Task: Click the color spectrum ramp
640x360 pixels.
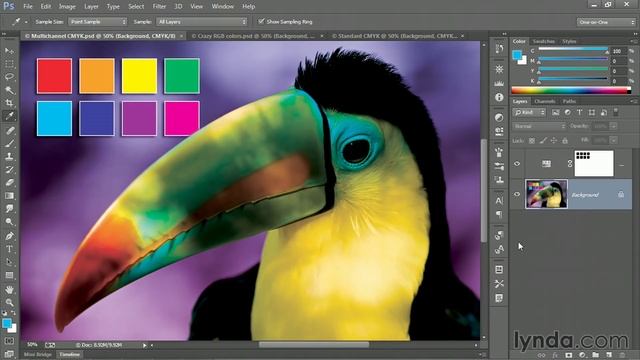Action: point(571,90)
